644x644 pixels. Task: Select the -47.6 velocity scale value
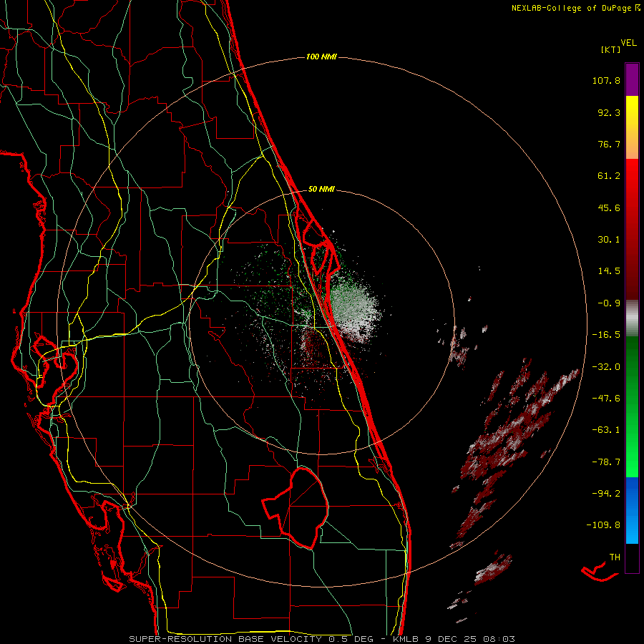click(606, 399)
